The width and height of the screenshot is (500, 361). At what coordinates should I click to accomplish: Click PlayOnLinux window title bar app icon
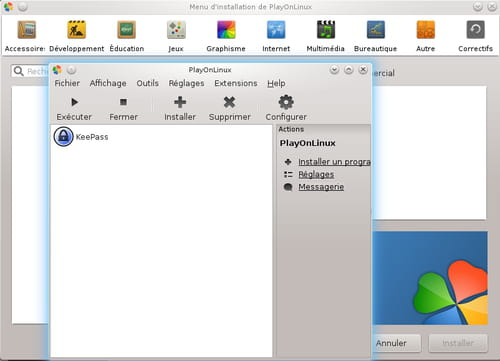pos(57,70)
